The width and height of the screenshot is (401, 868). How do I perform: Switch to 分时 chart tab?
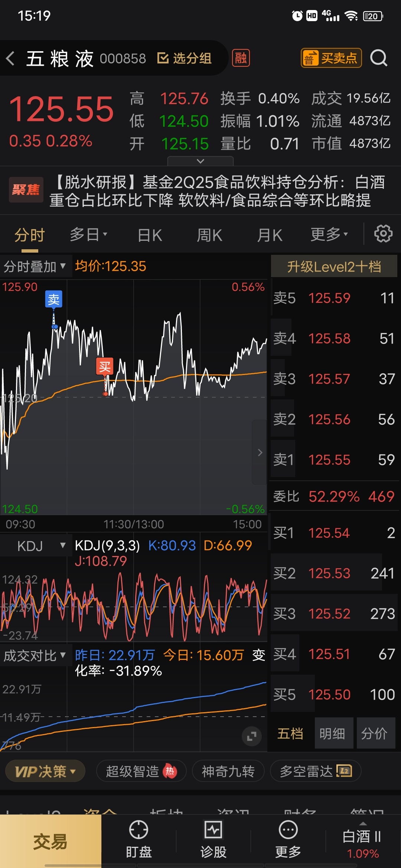[30, 235]
